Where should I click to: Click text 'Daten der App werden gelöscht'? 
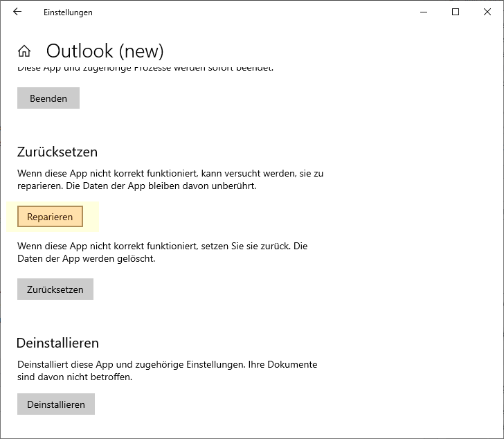[86, 258]
